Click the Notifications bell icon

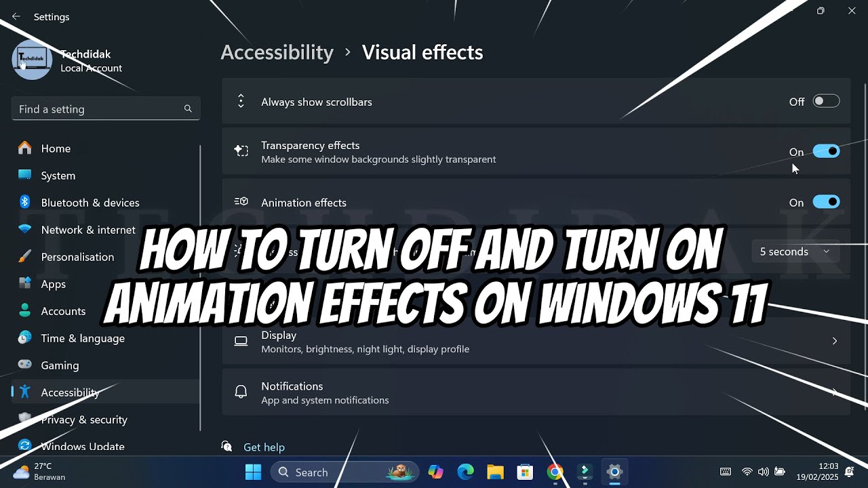[241, 392]
